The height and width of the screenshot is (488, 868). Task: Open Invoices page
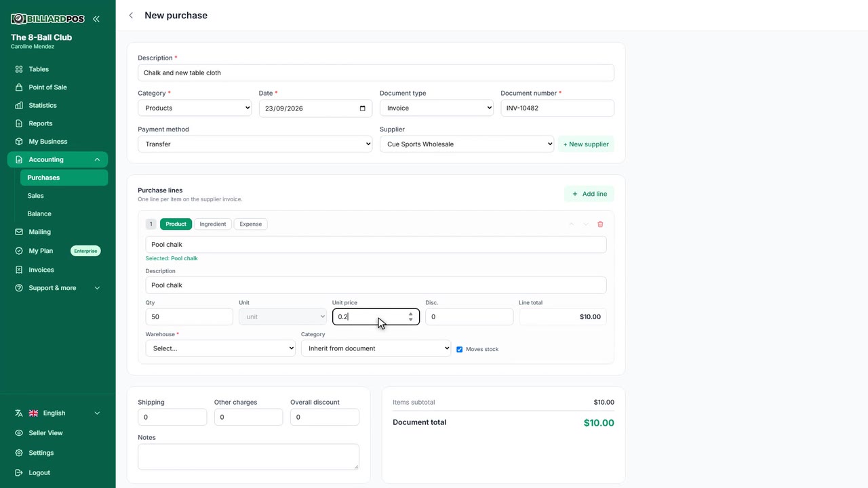58,270
